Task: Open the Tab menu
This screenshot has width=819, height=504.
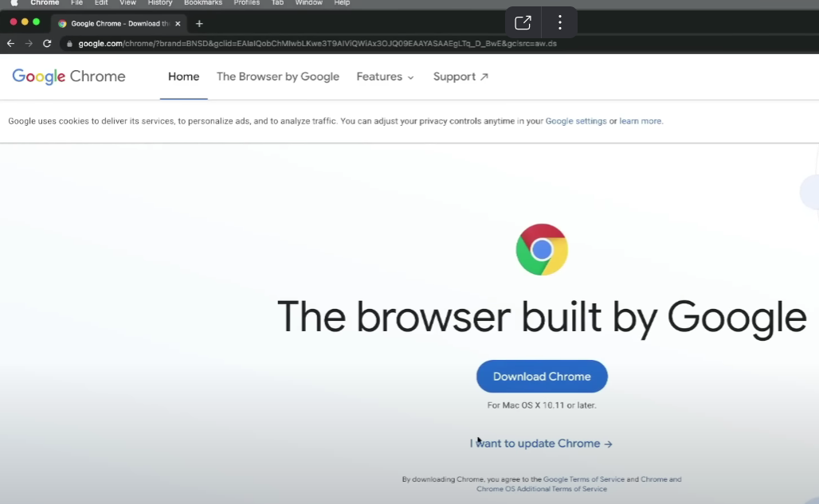Action: click(277, 2)
